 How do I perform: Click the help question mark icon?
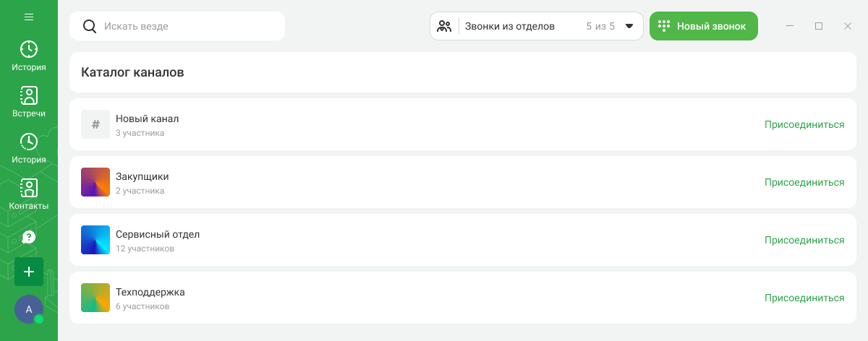pos(29,237)
